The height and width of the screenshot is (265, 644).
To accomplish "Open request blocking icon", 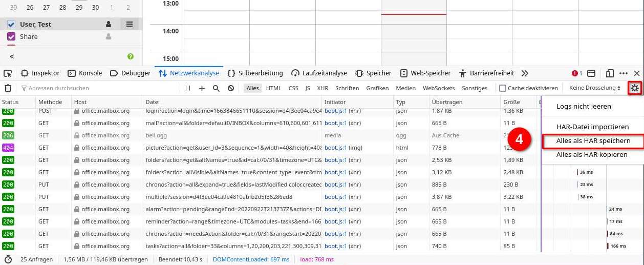I will point(231,88).
